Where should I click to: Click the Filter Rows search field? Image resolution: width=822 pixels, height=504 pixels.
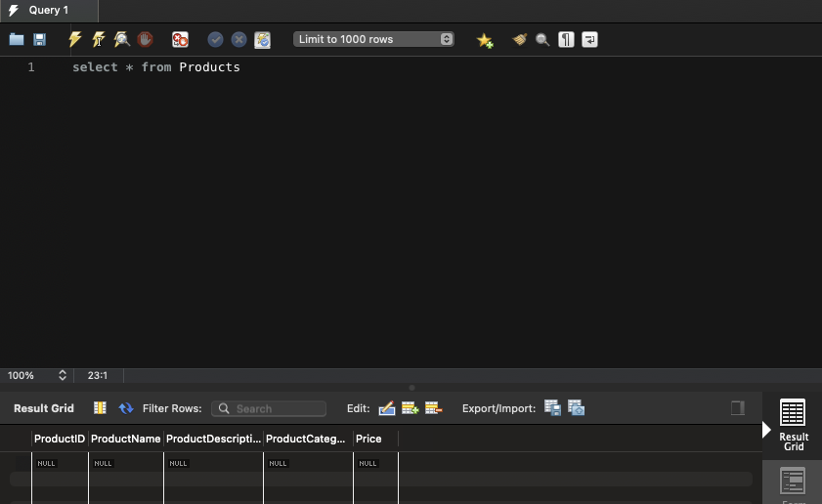pos(269,408)
